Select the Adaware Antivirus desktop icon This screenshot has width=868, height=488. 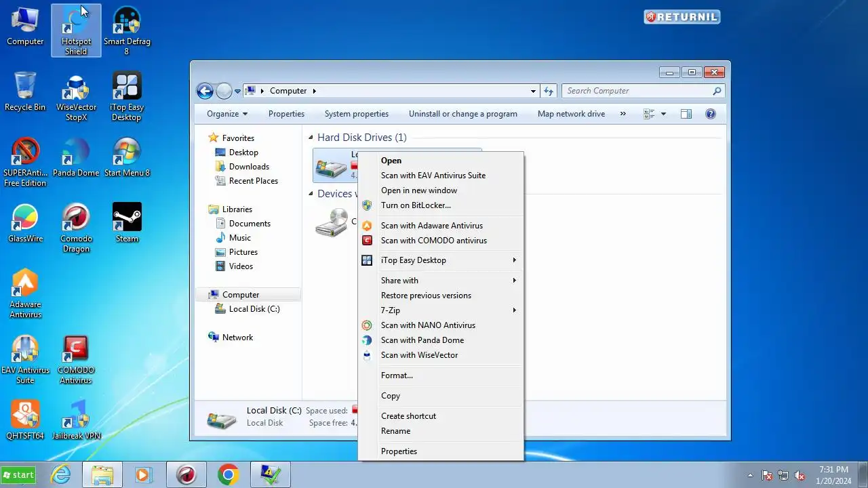[25, 293]
